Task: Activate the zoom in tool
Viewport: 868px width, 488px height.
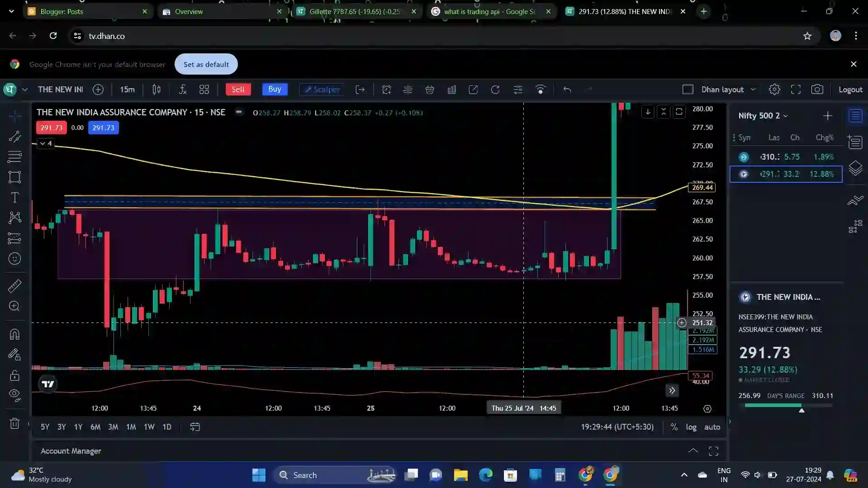Action: 14,306
